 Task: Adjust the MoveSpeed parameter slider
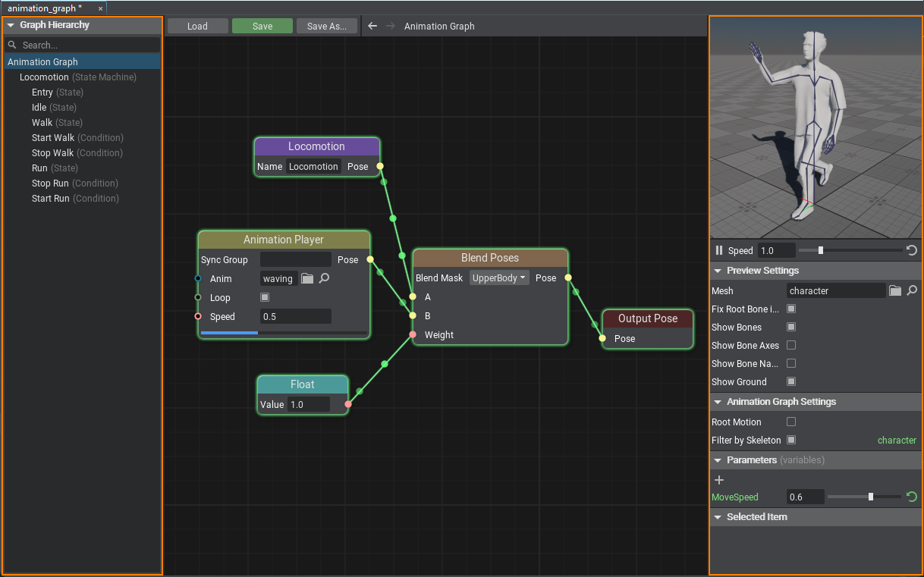[864, 497]
